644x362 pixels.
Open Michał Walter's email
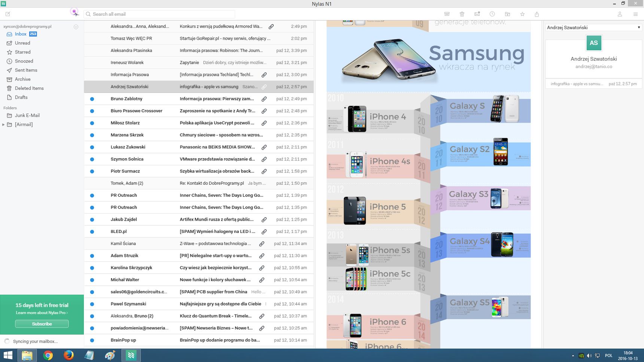point(199,280)
